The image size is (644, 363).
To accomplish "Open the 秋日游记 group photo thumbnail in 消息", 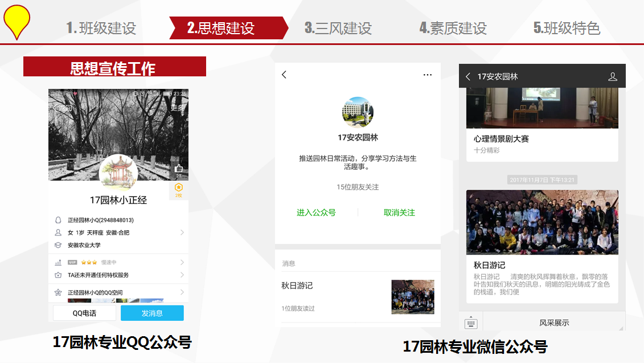I will point(413,297).
